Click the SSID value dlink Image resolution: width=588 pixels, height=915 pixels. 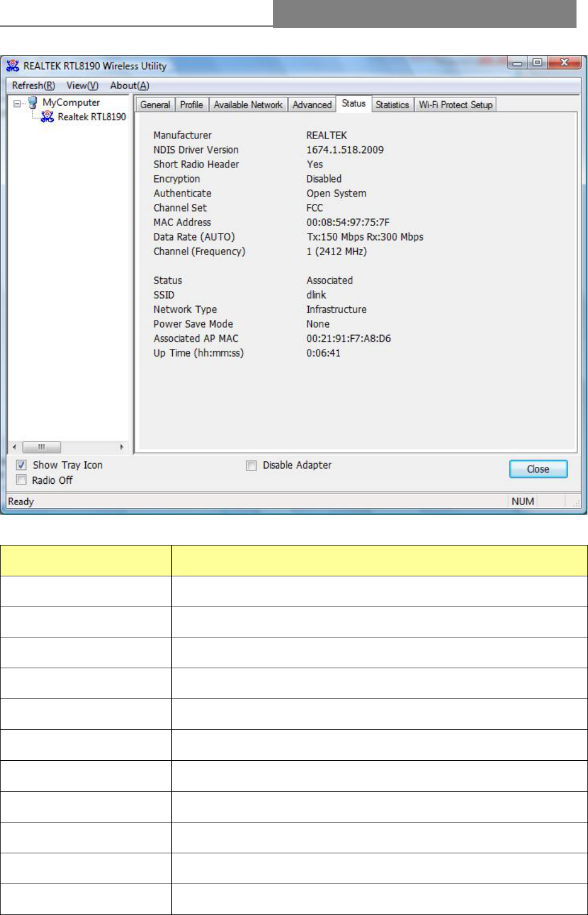pyautogui.click(x=316, y=295)
